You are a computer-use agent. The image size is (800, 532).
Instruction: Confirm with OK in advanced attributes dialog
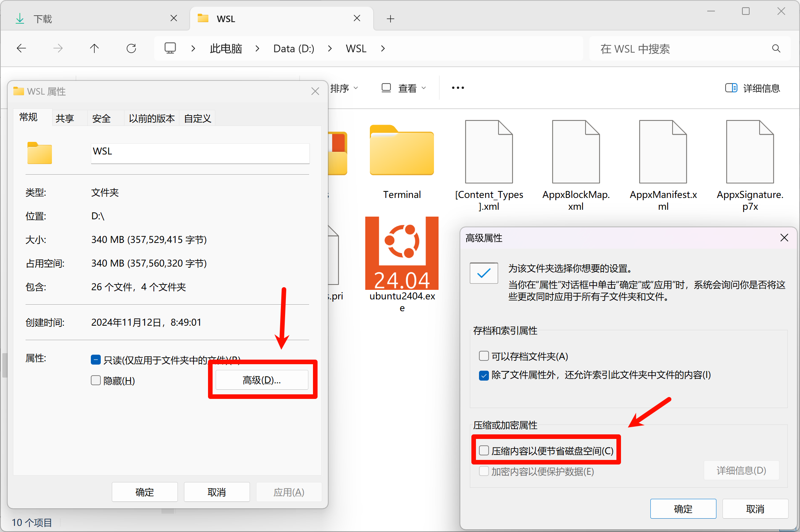pyautogui.click(x=683, y=509)
